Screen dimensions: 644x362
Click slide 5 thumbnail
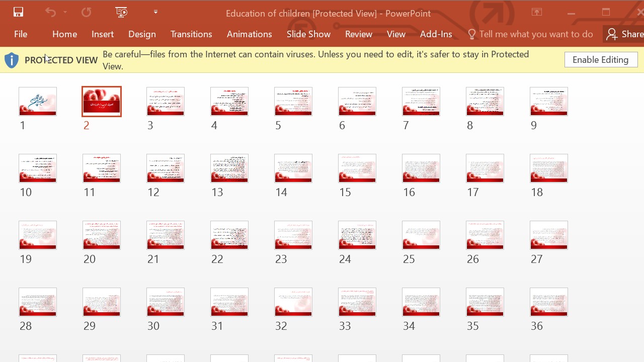pos(293,102)
